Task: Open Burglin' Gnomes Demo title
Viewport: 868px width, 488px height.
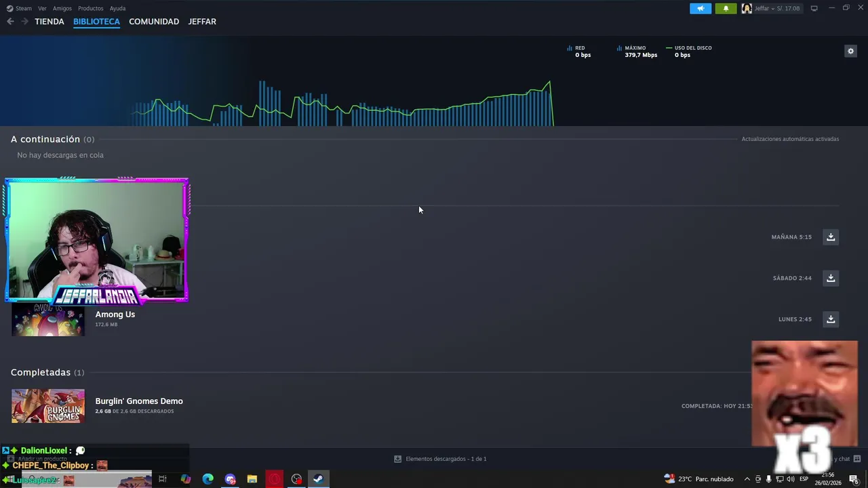Action: [x=139, y=401]
